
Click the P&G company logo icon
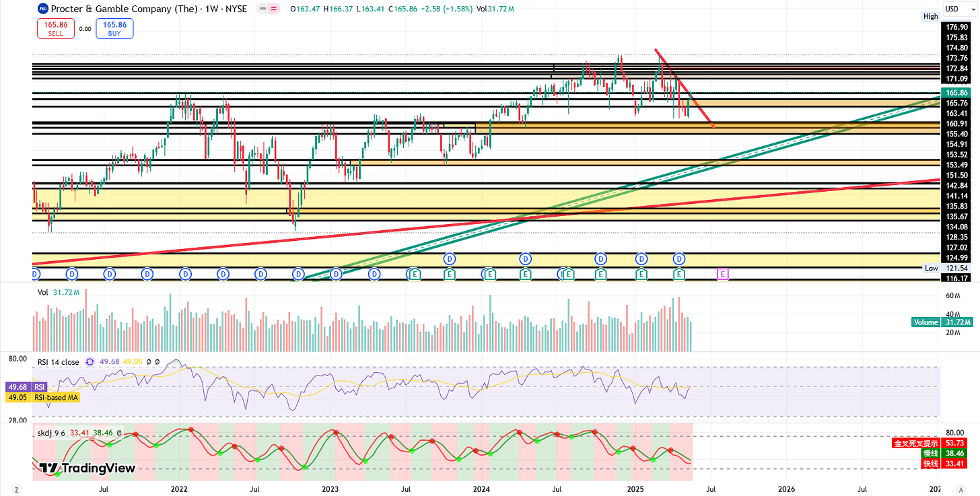(42, 9)
